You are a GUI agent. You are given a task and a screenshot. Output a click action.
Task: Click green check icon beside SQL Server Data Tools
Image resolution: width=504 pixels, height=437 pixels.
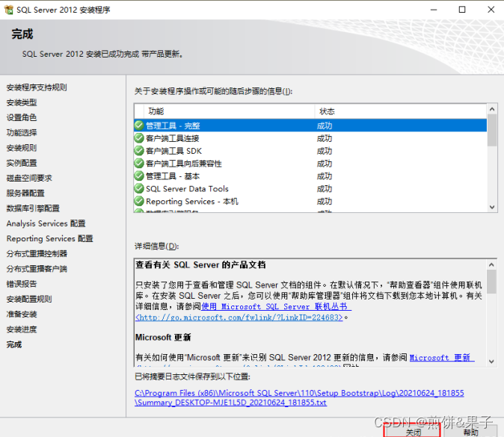point(139,188)
